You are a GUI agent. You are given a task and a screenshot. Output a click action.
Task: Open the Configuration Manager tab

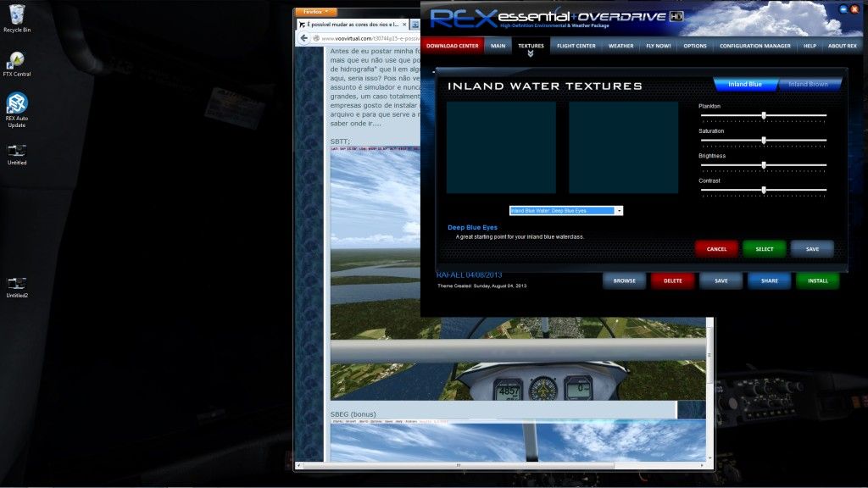pos(755,46)
